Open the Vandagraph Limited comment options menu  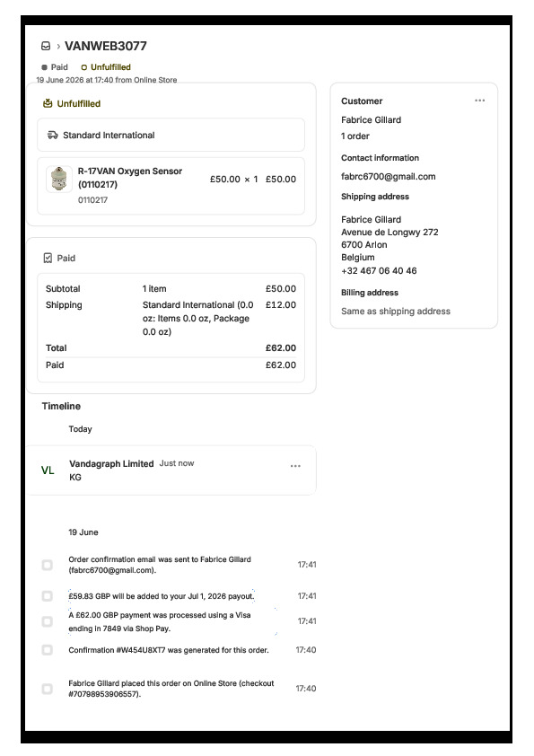click(295, 466)
